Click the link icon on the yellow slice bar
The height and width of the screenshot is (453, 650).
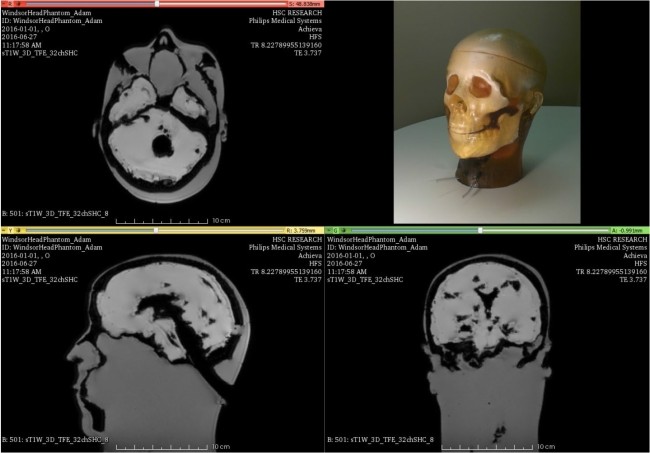pyautogui.click(x=18, y=230)
